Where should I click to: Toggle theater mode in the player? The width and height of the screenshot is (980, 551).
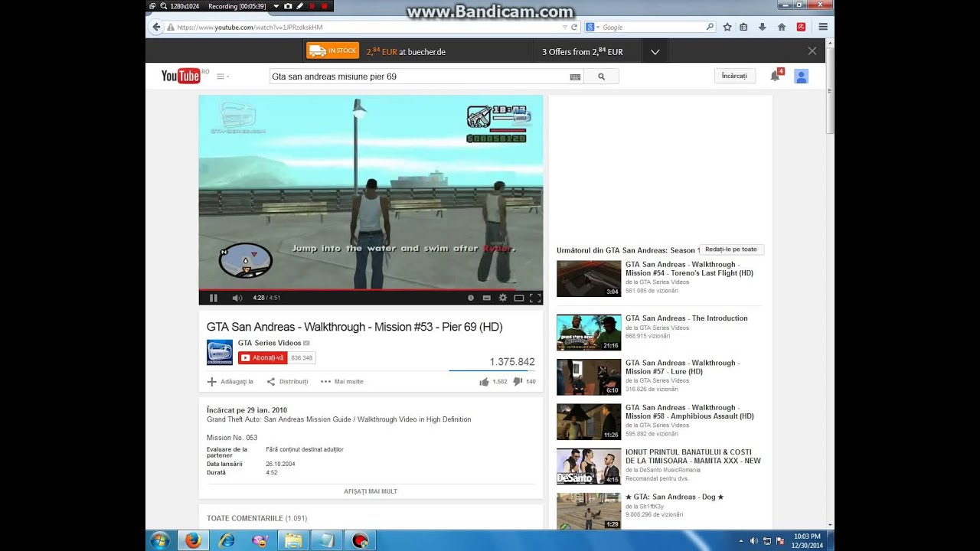(x=519, y=298)
